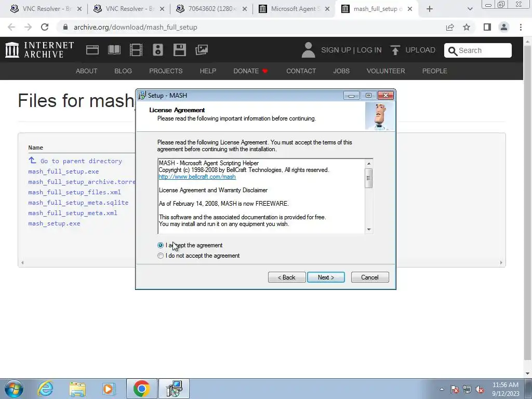Open the Software floppy disk icon

point(179,50)
